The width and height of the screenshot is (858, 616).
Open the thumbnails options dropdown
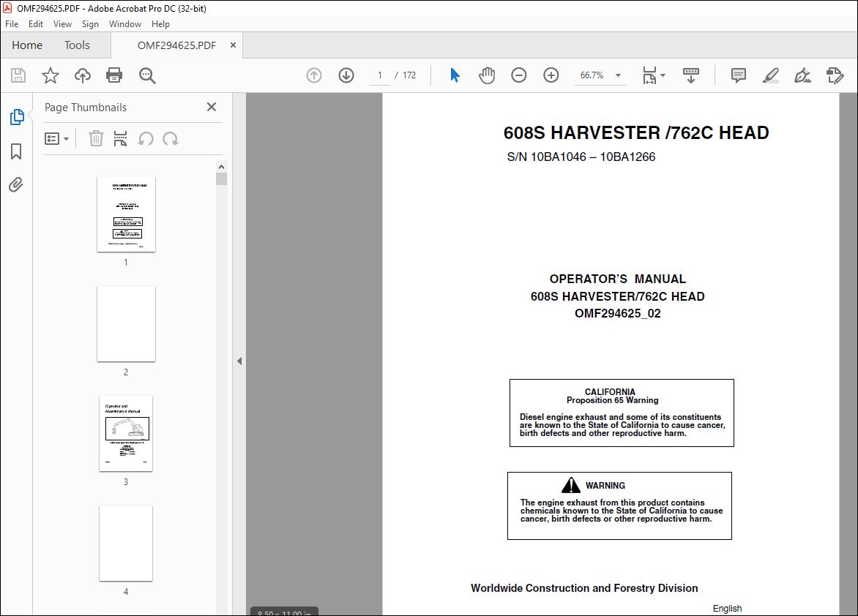tap(56, 138)
